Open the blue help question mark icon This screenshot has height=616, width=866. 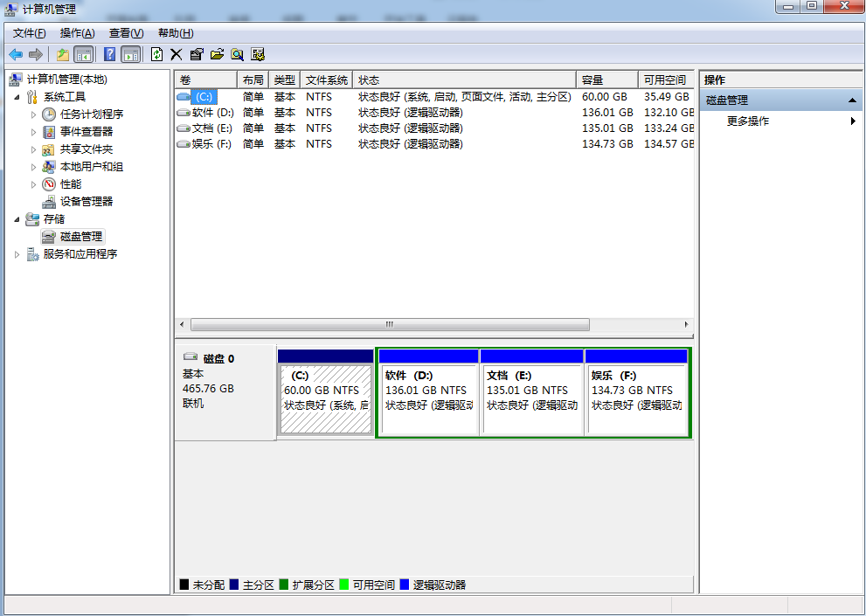[109, 54]
